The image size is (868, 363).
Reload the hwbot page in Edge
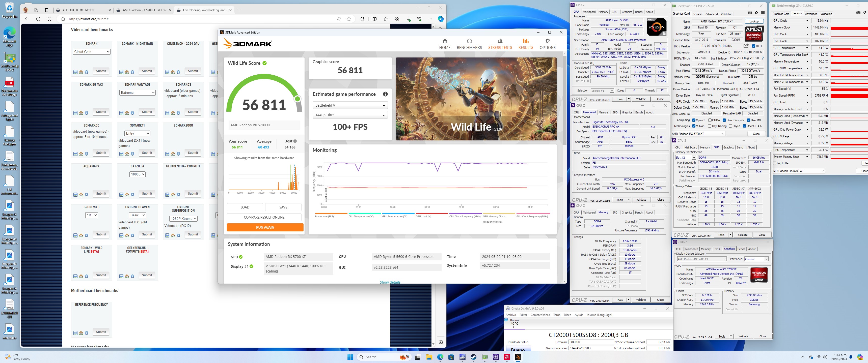(38, 19)
